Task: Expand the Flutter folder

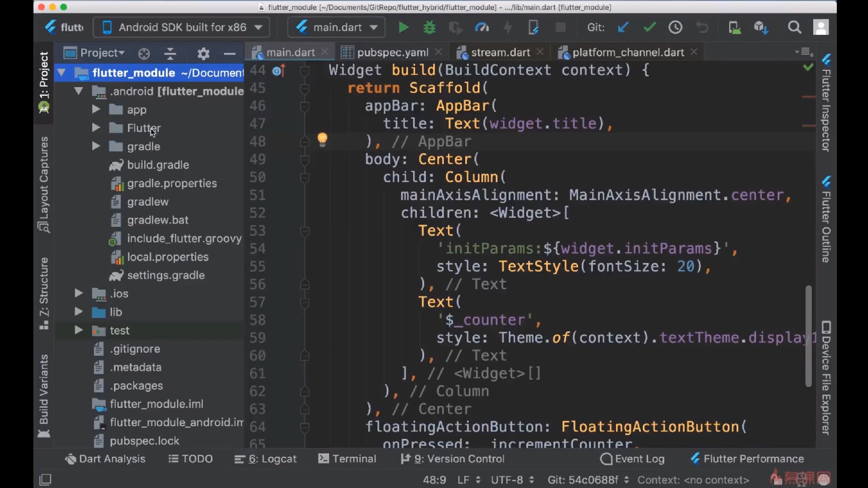Action: 95,128
